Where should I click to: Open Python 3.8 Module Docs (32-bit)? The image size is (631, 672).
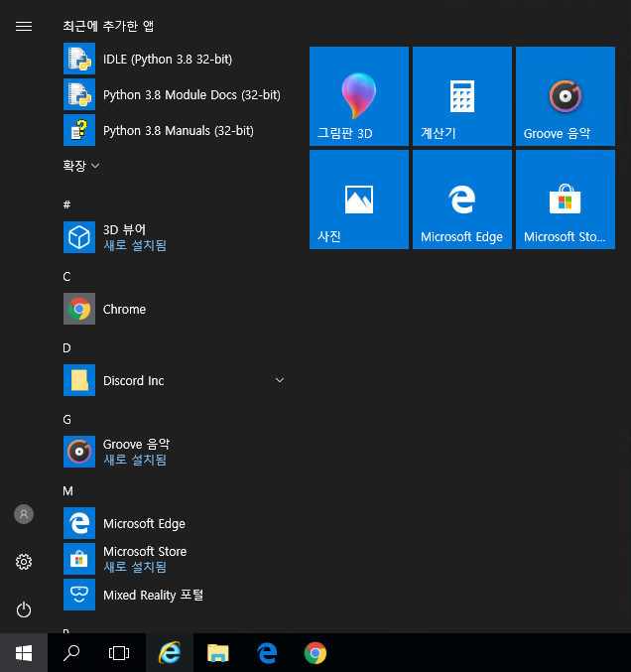(x=176, y=94)
